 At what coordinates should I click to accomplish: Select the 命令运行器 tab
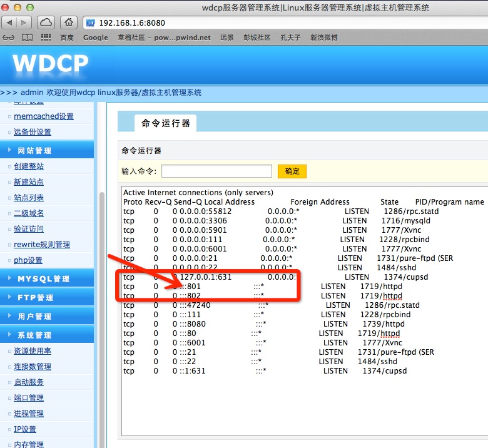[165, 123]
